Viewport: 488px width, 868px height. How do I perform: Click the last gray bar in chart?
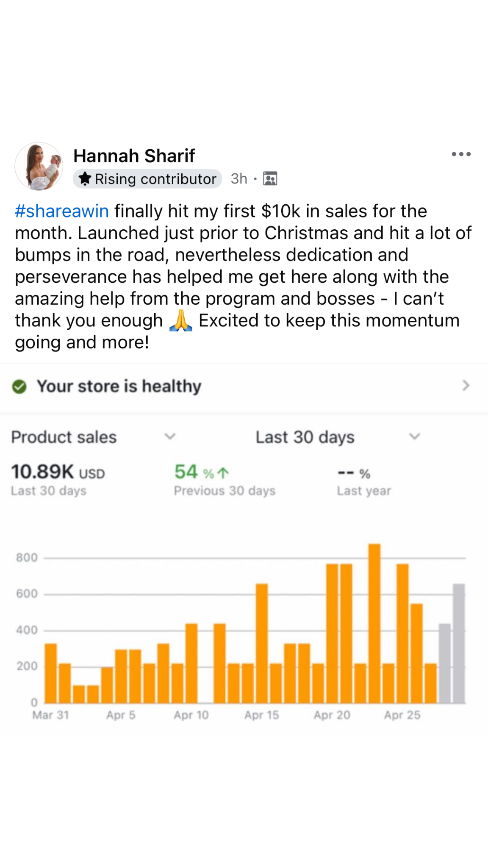[459, 643]
